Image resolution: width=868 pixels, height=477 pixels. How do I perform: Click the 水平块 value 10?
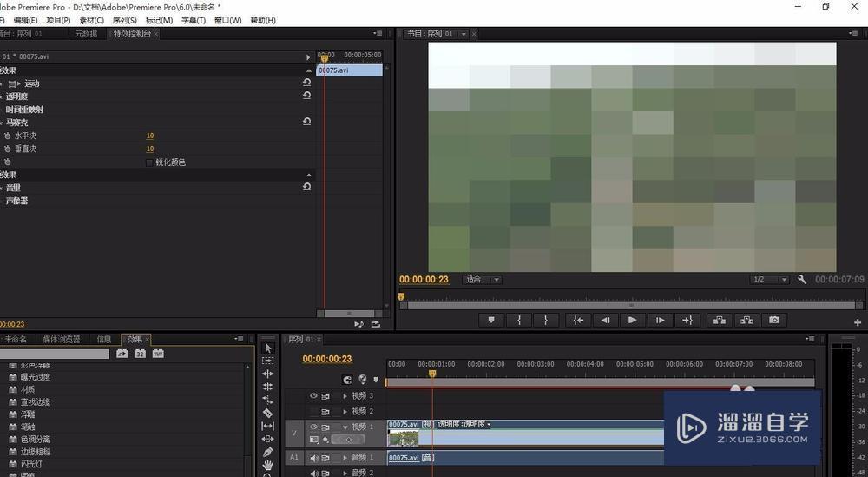pos(150,136)
